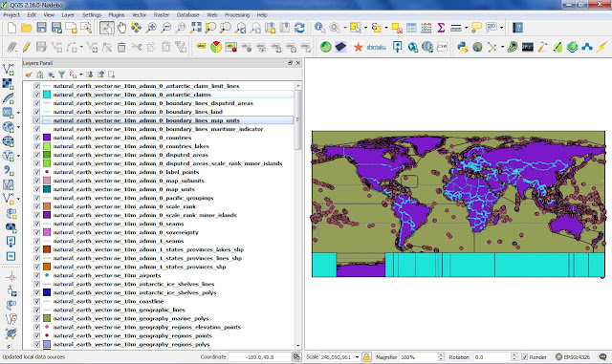
Task: Click Add Delimited Text Layer comma icon
Action: (9, 170)
